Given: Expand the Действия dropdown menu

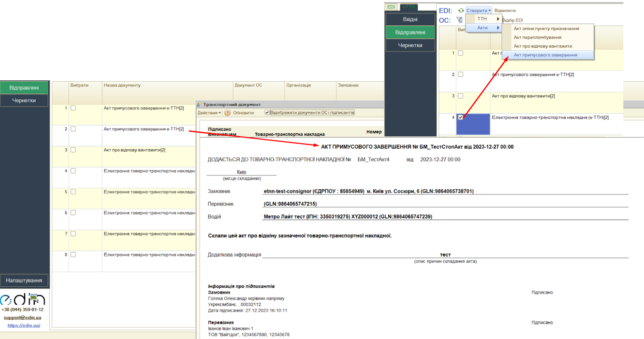Looking at the screenshot, I should point(209,113).
